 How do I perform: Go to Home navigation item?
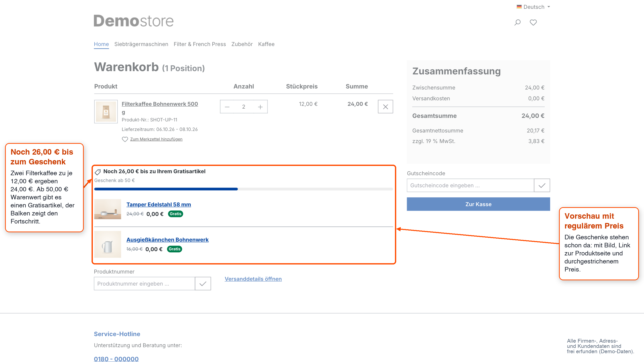click(101, 44)
